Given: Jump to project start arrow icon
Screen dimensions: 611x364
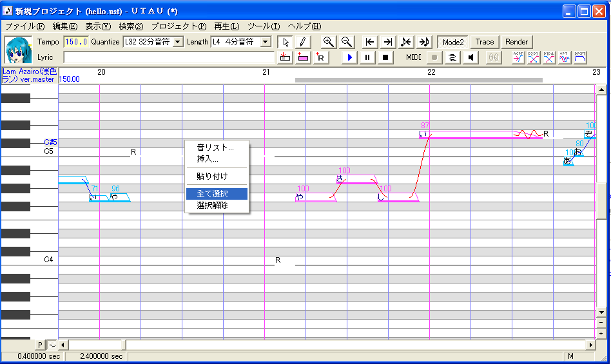Looking at the screenshot, I should (370, 42).
